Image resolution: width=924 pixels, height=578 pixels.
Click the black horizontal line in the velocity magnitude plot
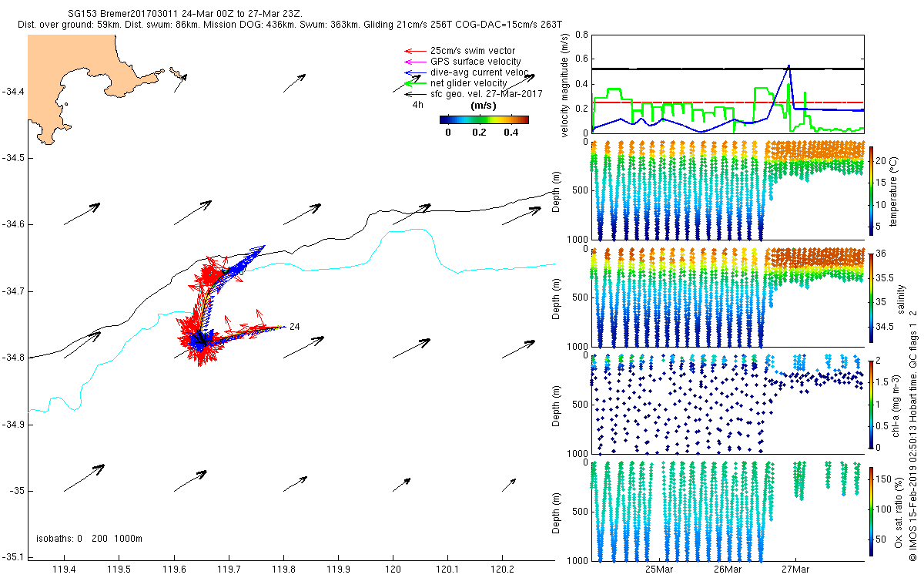[728, 69]
